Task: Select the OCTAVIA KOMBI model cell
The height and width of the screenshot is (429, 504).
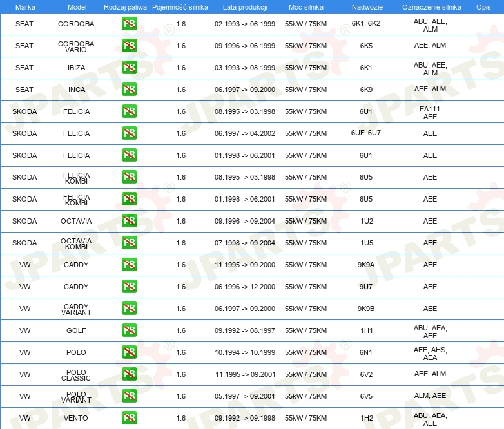Action: [76, 243]
